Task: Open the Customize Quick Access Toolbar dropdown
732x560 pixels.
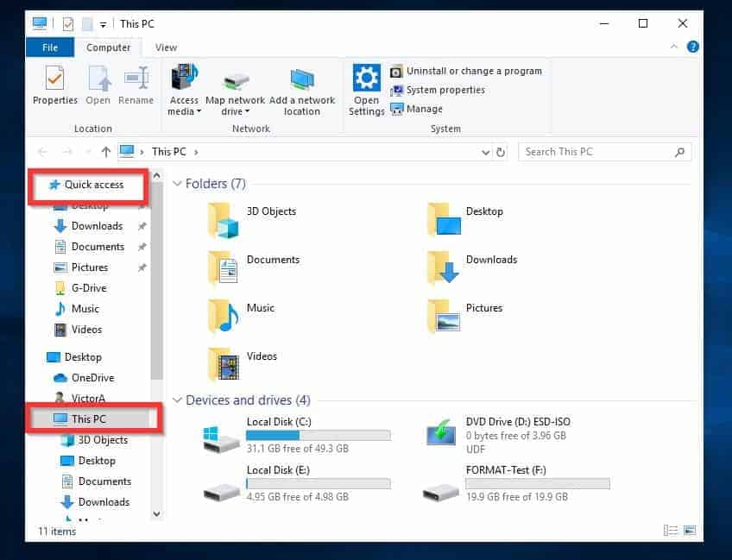Action: click(x=104, y=24)
